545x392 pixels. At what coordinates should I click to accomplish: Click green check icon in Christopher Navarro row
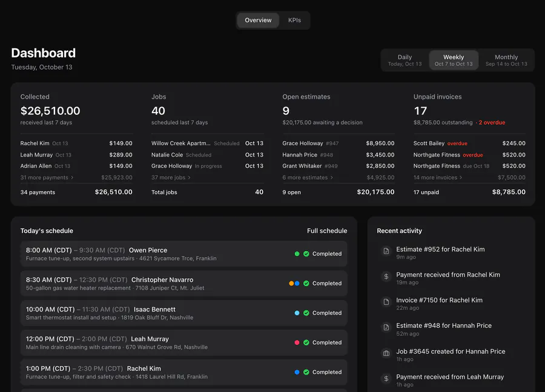click(x=306, y=283)
